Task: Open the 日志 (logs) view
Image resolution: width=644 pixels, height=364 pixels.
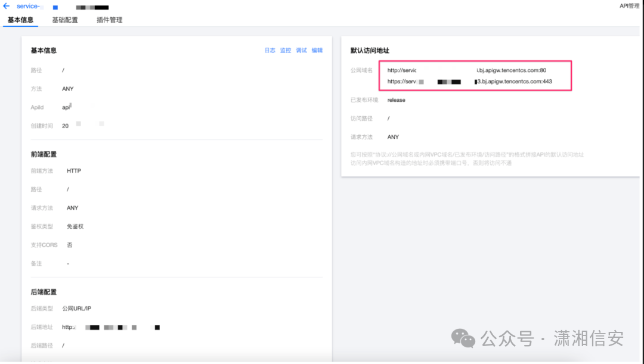Action: [270, 50]
